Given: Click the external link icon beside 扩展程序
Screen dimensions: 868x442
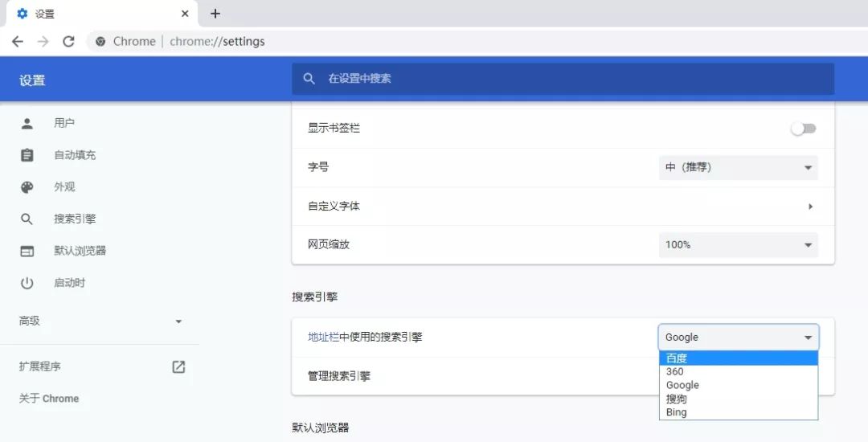Looking at the screenshot, I should 178,366.
